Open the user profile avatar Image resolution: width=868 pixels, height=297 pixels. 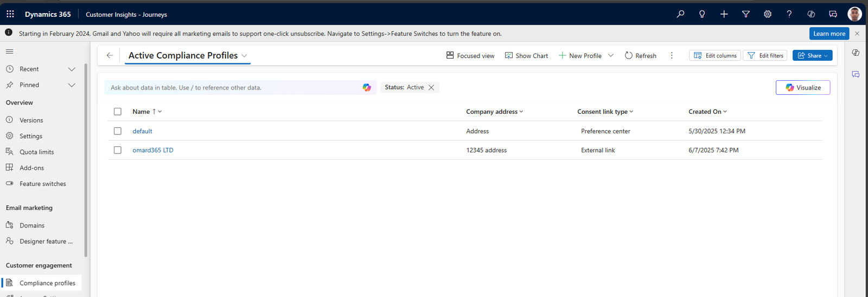(x=854, y=14)
